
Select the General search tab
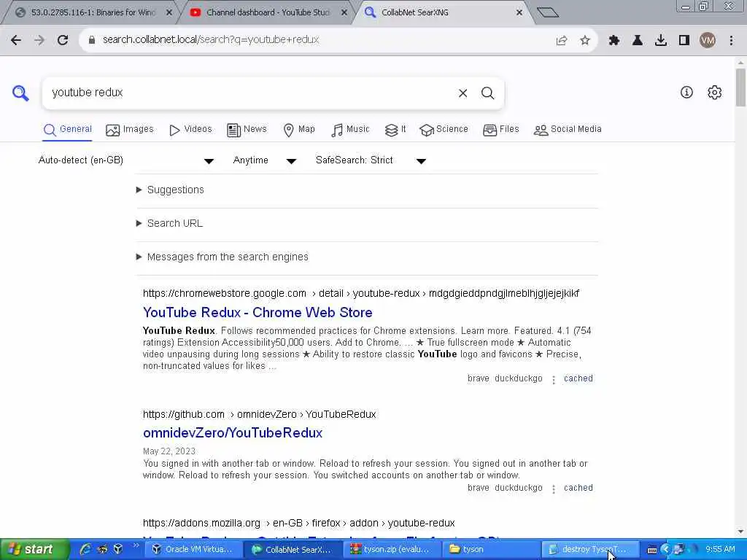click(67, 130)
